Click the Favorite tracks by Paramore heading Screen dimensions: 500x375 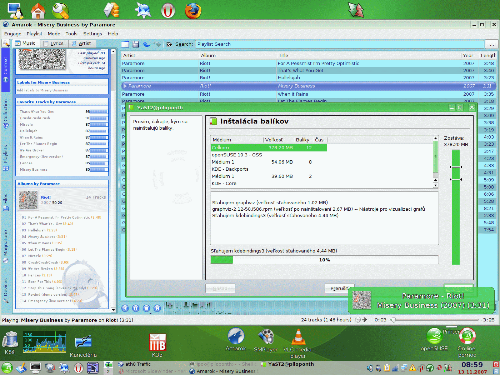(x=47, y=102)
